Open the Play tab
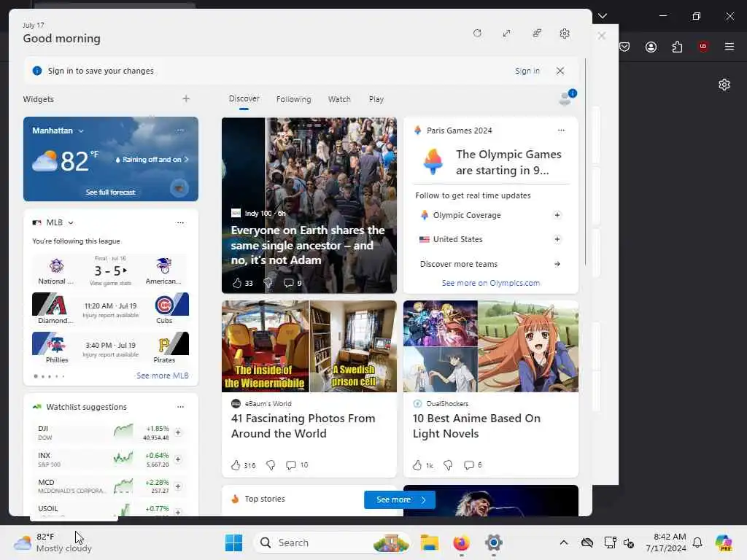Image resolution: width=747 pixels, height=560 pixels. pos(376,99)
